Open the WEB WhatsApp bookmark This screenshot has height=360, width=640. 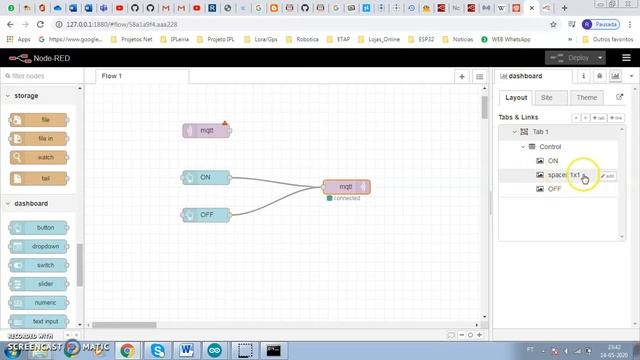(506, 40)
